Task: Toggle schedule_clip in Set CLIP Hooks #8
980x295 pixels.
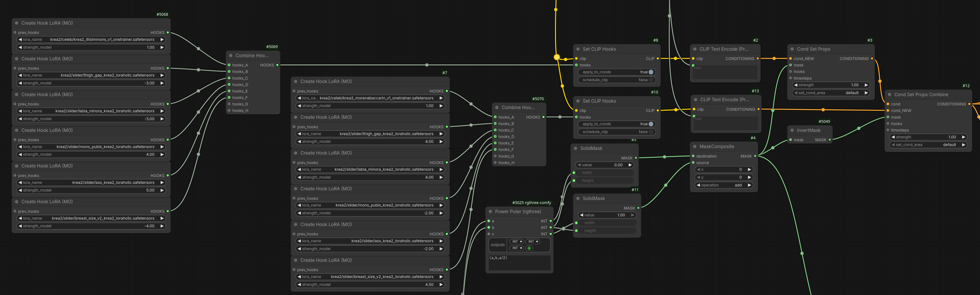Action: (616, 80)
